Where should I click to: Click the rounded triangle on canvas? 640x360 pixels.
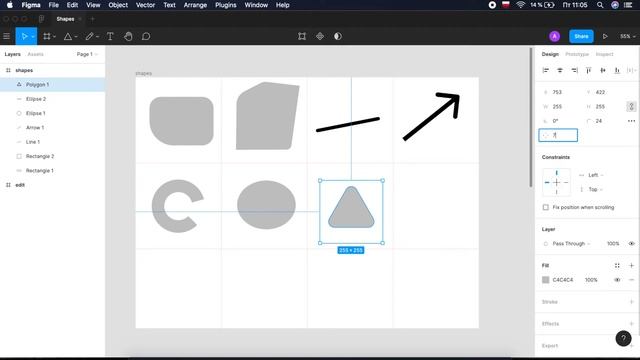pos(351,208)
